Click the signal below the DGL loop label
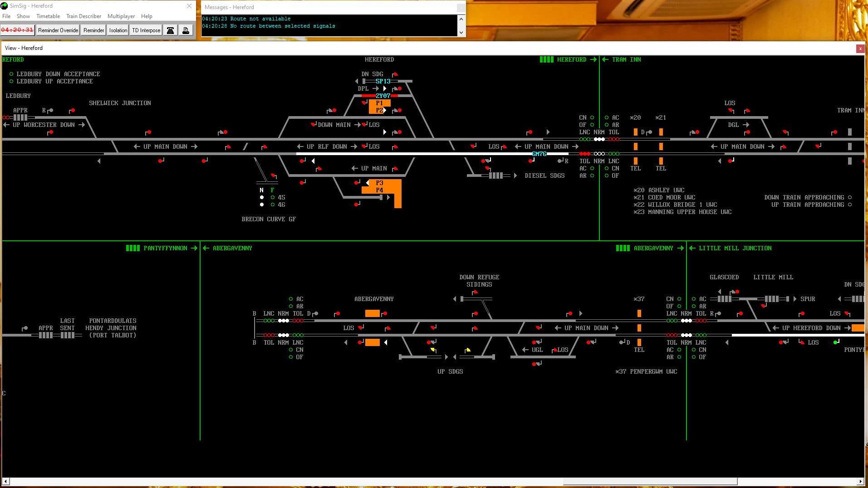 [747, 132]
